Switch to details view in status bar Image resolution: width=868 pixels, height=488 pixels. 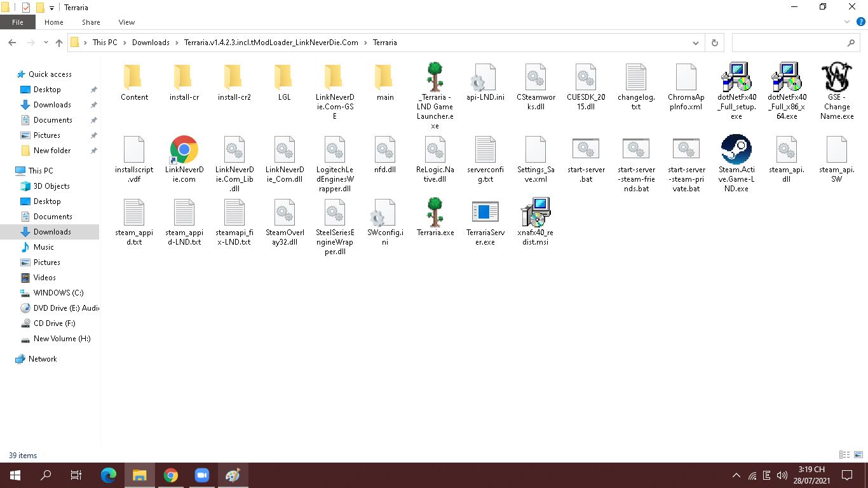[844, 455]
